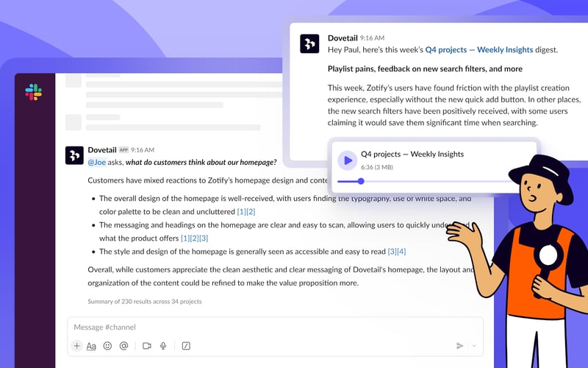This screenshot has width=588, height=368.
Task: Open the slash shortcuts icon
Action: (186, 346)
